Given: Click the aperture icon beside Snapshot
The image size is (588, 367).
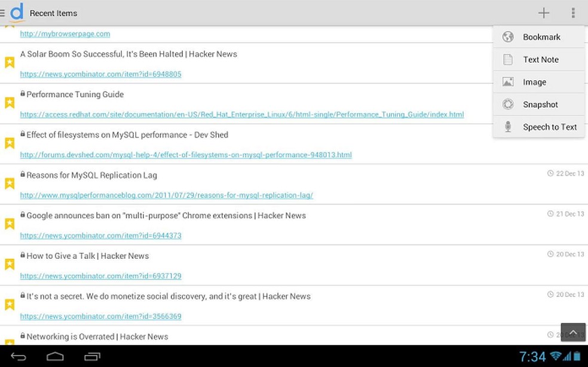Looking at the screenshot, I should [x=508, y=105].
